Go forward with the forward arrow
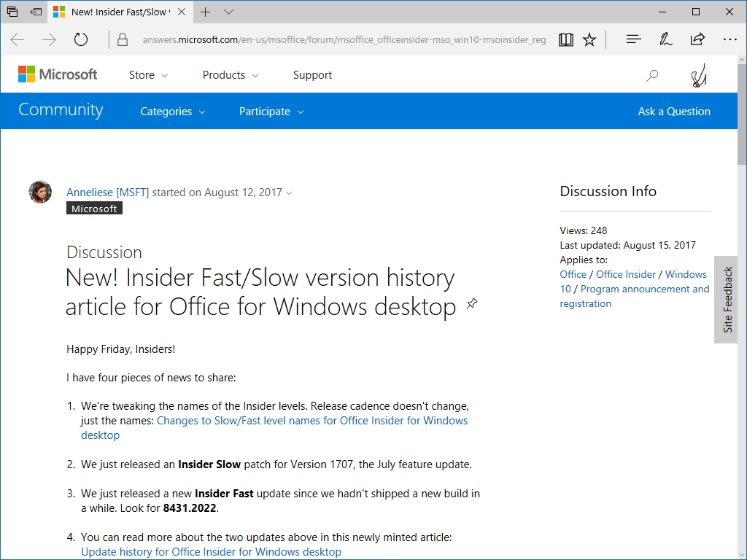Viewport: 747px width, 560px height. coord(49,39)
